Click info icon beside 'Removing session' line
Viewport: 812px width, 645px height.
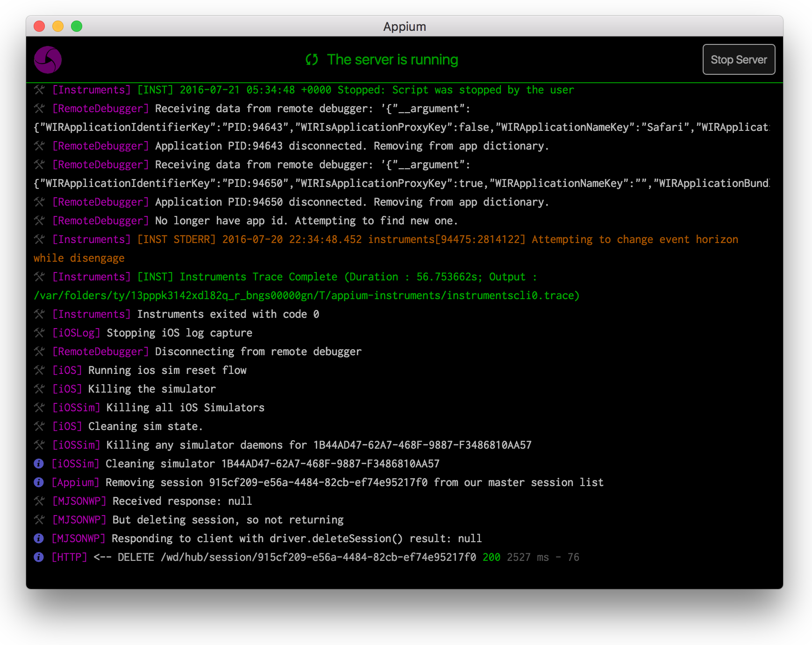[x=39, y=482]
